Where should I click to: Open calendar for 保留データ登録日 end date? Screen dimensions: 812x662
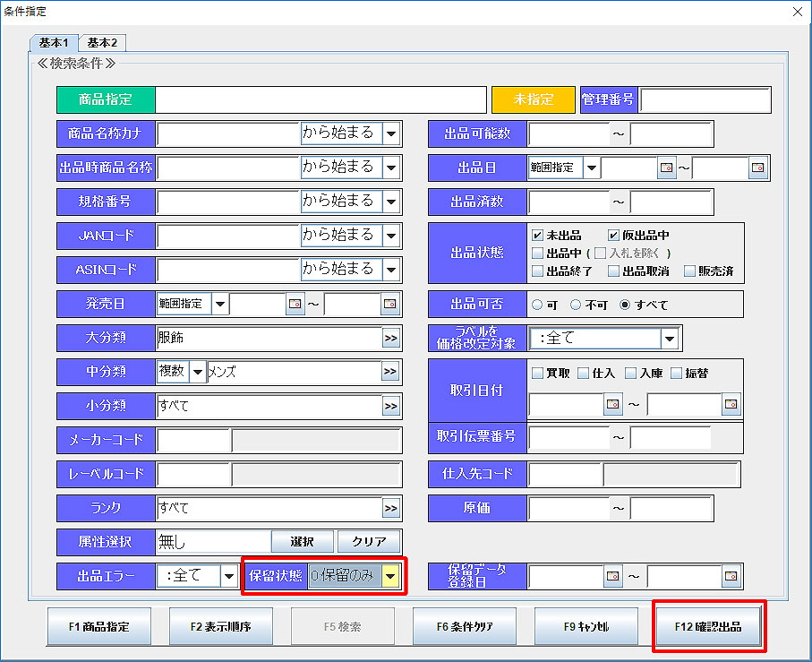tap(731, 575)
